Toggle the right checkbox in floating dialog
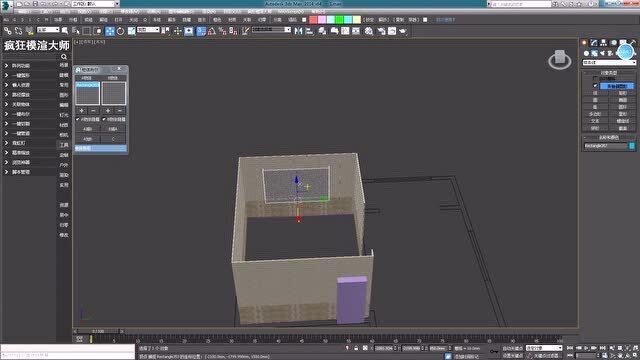 coord(104,119)
